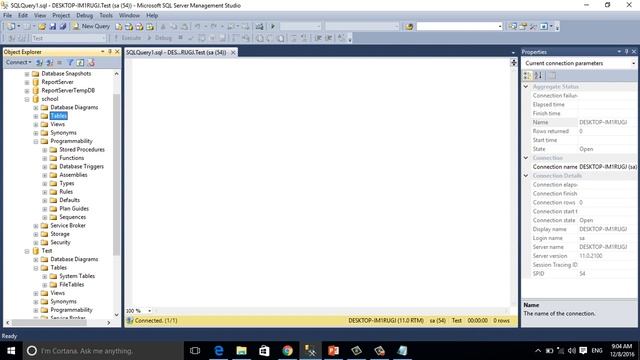This screenshot has width=640, height=360.
Task: Click the editor split handle icon
Action: click(513, 62)
